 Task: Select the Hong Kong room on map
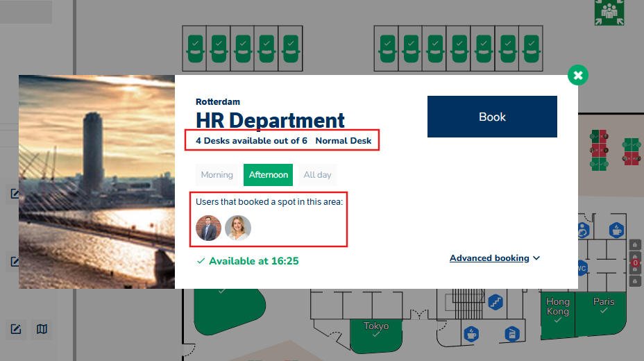557,309
